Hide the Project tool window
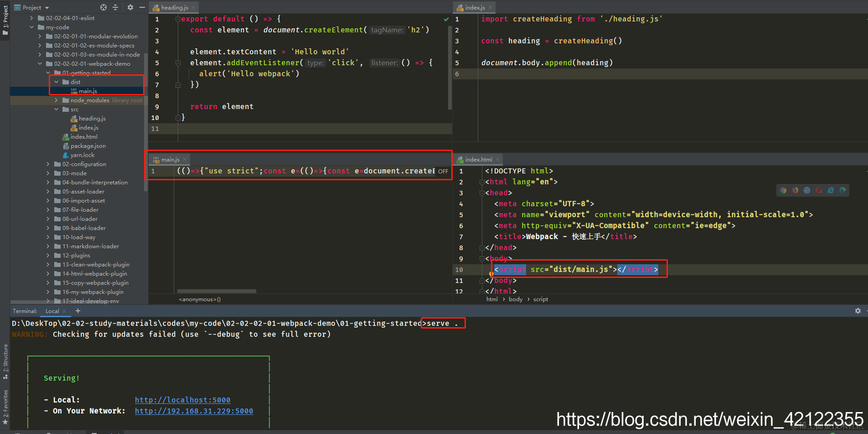This screenshot has width=868, height=434. 142,7
